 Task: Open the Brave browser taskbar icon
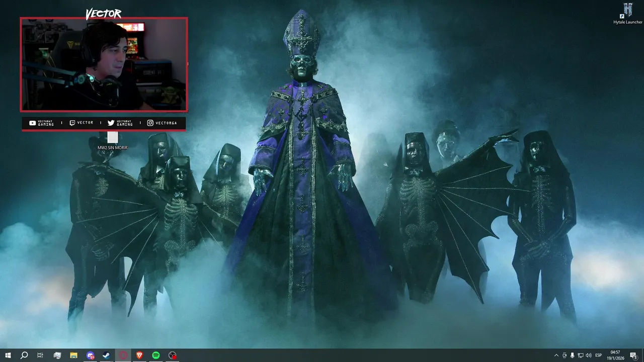139,355
